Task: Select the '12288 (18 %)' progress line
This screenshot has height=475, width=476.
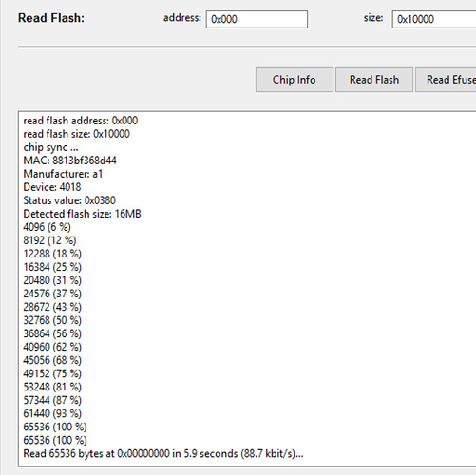Action: [x=52, y=254]
